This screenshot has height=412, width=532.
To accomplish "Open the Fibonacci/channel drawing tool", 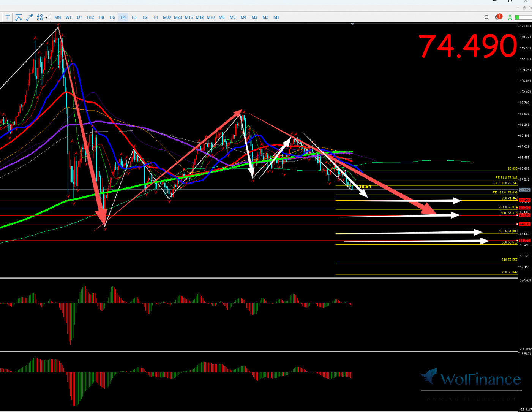I will (19, 17).
